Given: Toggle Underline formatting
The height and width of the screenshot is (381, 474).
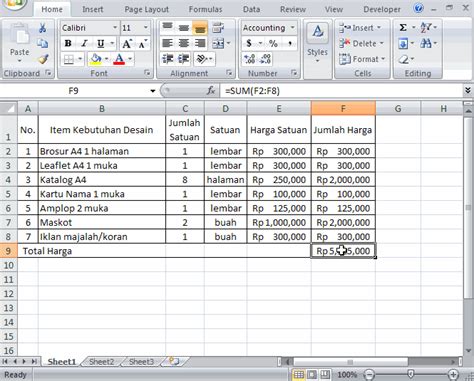Looking at the screenshot, I should point(101,43).
